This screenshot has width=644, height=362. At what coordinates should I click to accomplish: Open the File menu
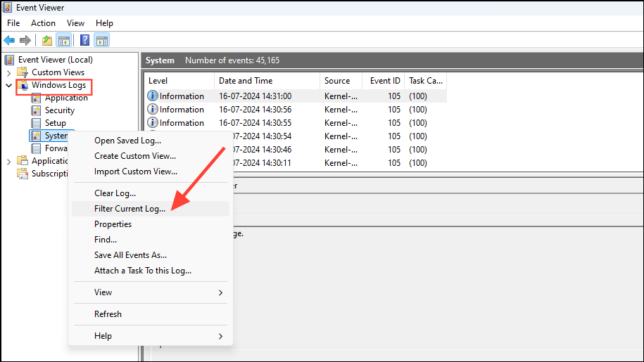[13, 23]
